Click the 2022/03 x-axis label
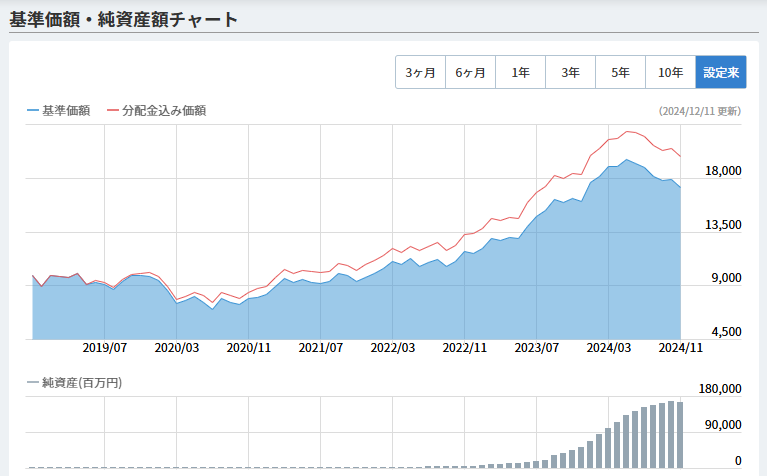 tap(393, 348)
